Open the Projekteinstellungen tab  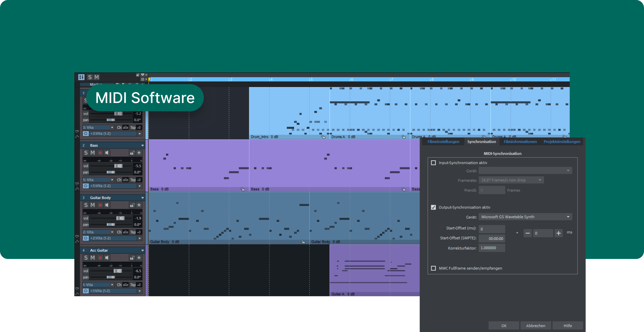coord(562,142)
